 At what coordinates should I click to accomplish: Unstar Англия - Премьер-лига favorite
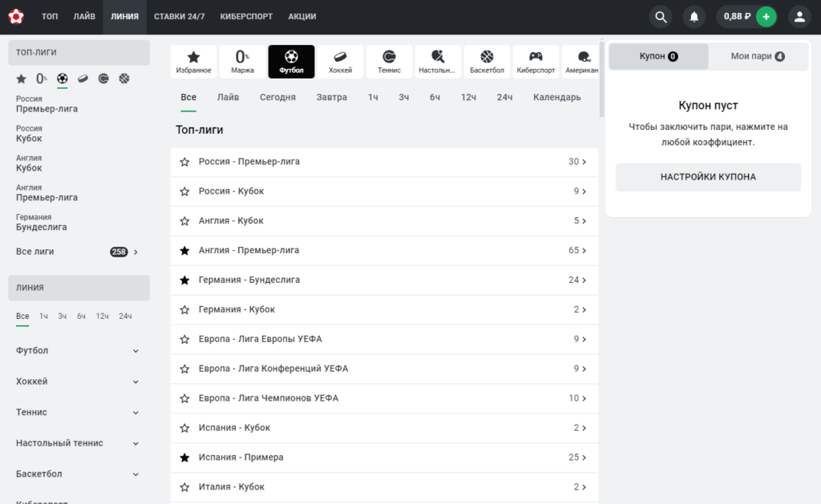(x=184, y=251)
